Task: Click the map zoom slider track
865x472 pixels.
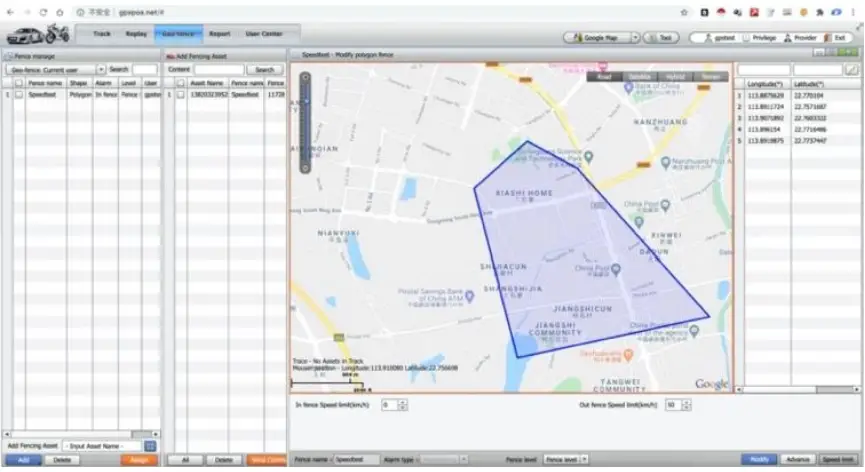Action: [305, 123]
